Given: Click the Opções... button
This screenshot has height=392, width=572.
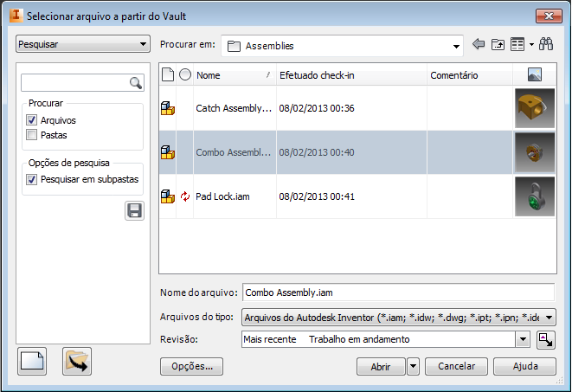Looking at the screenshot, I should [192, 366].
